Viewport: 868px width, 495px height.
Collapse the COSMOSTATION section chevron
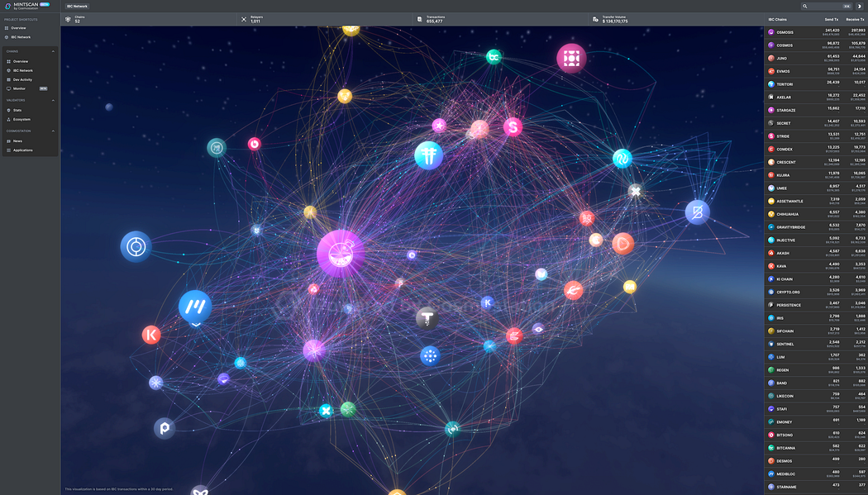pyautogui.click(x=52, y=130)
